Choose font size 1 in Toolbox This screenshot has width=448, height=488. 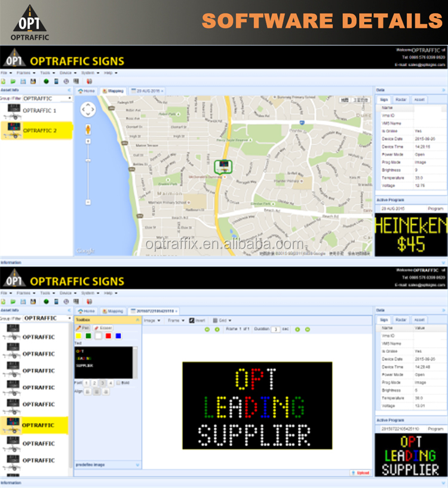click(87, 383)
